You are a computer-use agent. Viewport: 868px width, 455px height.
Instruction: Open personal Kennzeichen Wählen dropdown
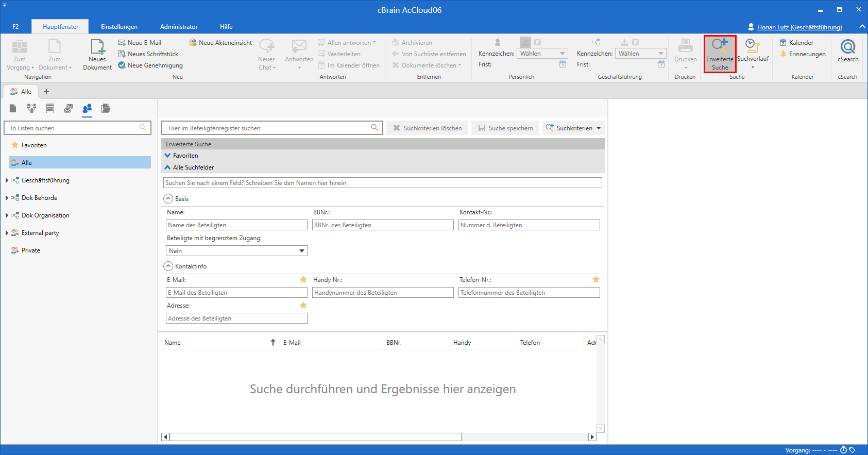[542, 54]
